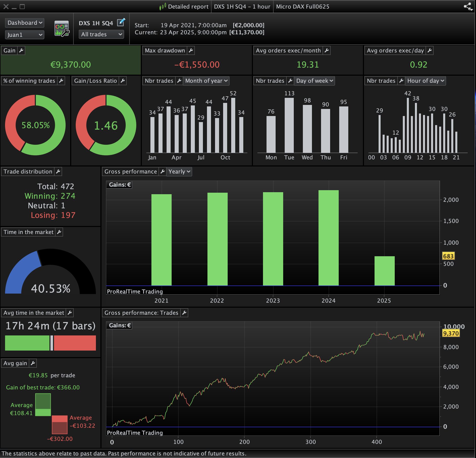
Task: Switch to Micro DAX Full0625 tab
Action: tap(303, 7)
